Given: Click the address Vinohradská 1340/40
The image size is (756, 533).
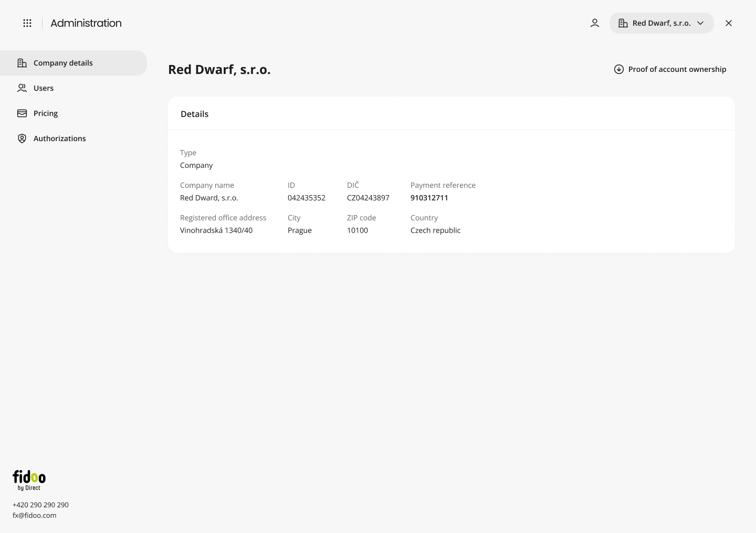Looking at the screenshot, I should (216, 230).
